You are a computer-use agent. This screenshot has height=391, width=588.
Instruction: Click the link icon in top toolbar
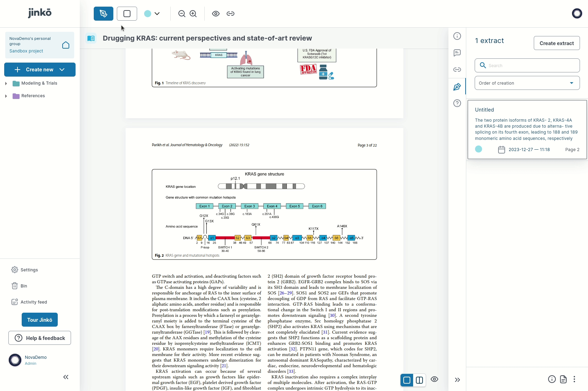click(x=230, y=14)
